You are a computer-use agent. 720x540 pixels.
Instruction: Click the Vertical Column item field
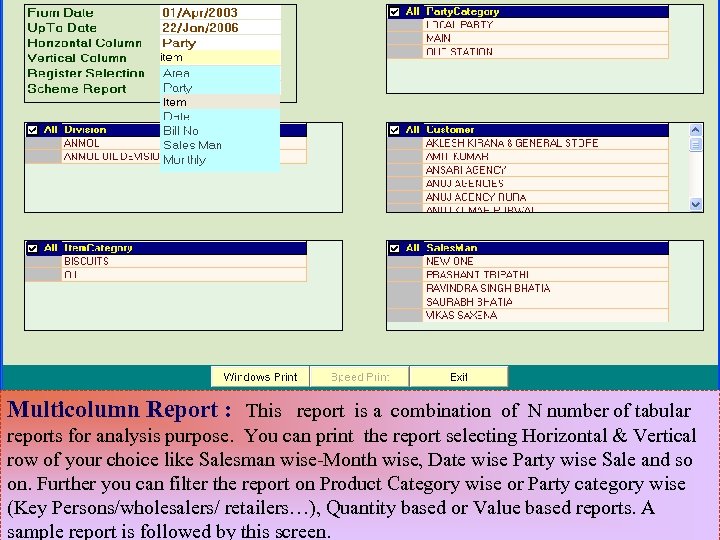220,57
